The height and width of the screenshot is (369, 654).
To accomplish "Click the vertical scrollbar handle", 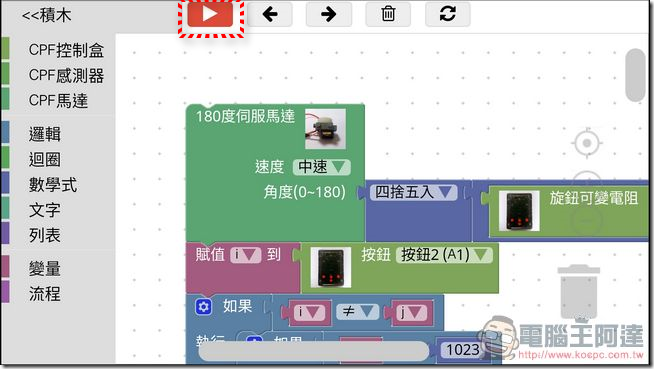I will (636, 75).
